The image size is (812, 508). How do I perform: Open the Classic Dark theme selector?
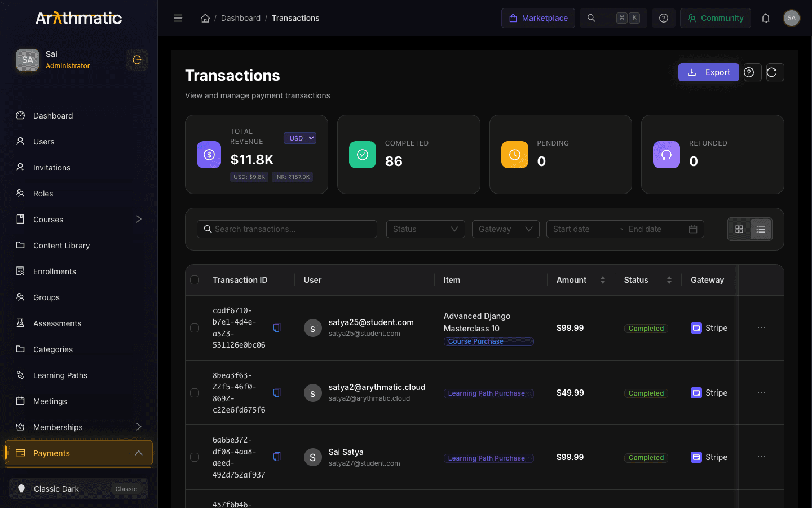pos(79,489)
